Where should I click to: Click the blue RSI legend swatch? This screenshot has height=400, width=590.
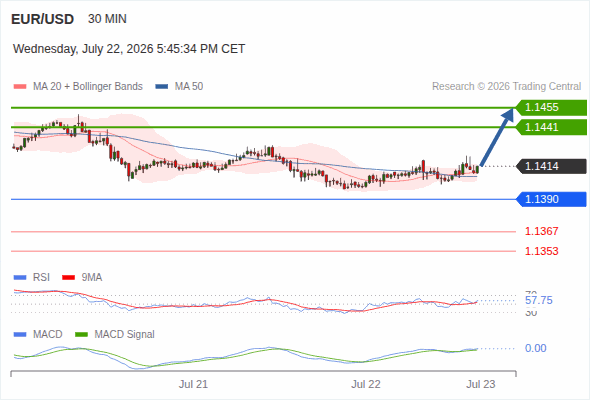click(20, 278)
